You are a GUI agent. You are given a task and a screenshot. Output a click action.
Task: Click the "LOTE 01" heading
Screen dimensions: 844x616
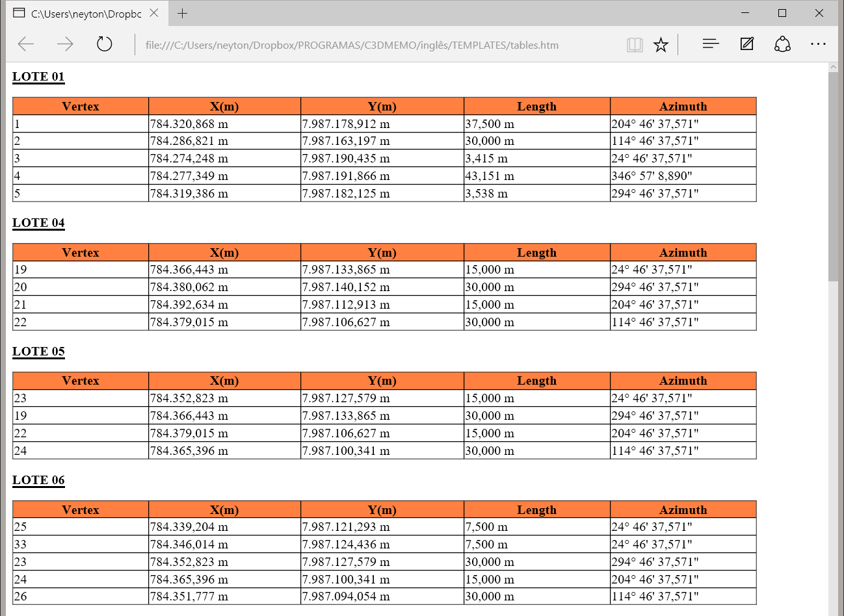38,77
